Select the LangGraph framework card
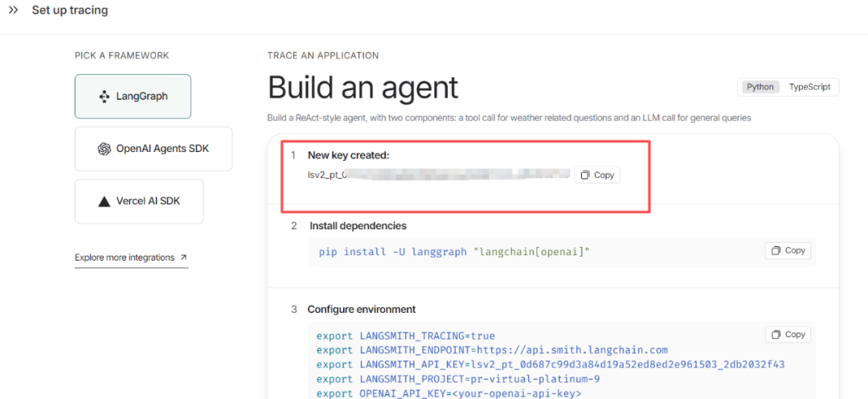The image size is (868, 399). click(133, 97)
